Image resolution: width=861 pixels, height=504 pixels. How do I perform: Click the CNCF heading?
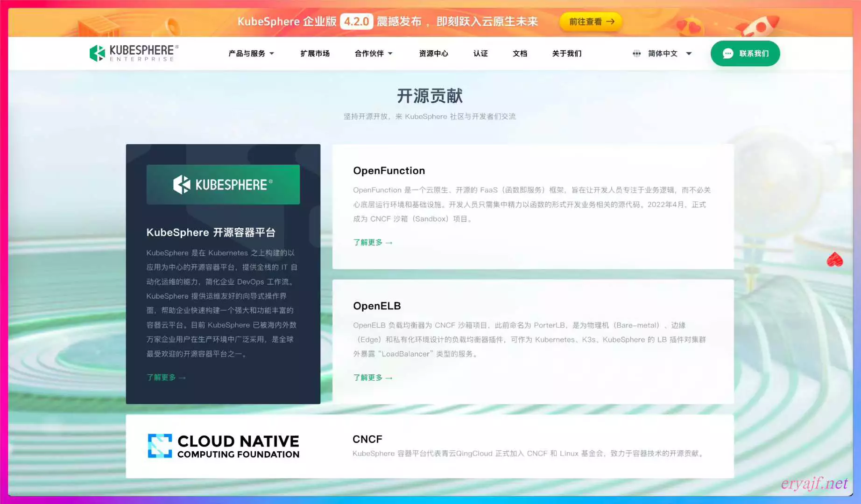pos(367,439)
